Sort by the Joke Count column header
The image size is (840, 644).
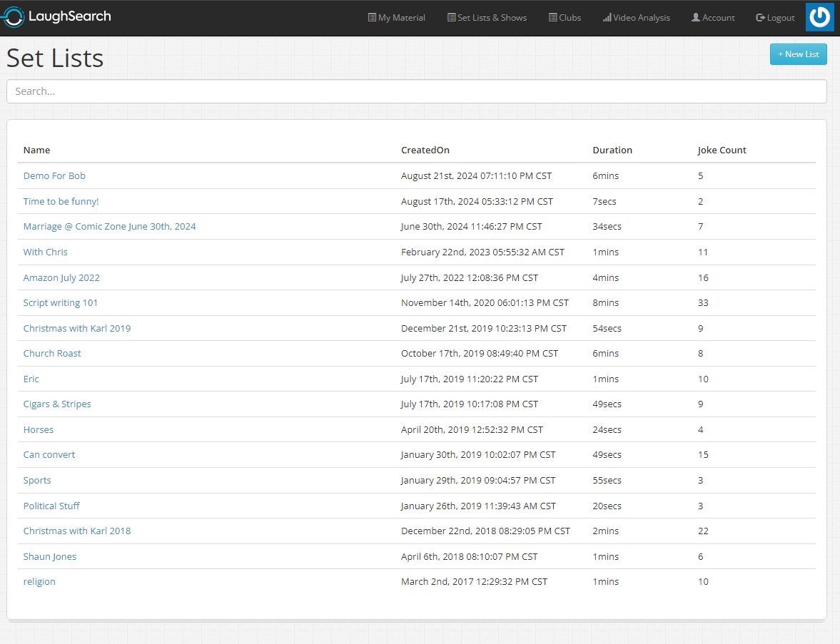coord(722,150)
